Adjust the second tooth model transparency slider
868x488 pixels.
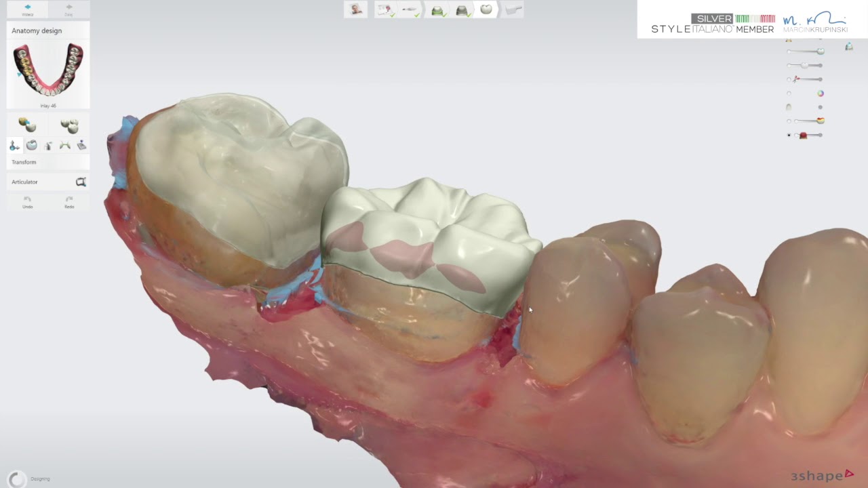tap(806, 65)
